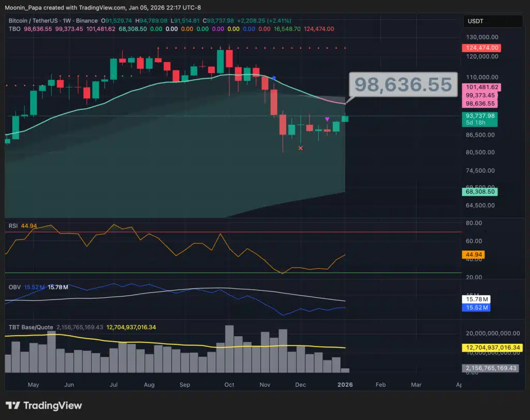This screenshot has height=420, width=530.
Task: Click the TradingView logo in the footer
Action: (x=44, y=405)
